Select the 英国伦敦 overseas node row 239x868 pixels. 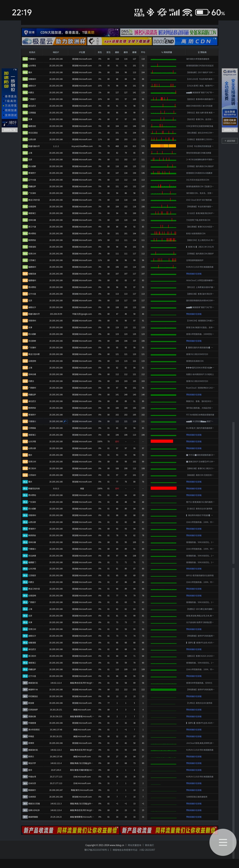[x=119, y=716]
